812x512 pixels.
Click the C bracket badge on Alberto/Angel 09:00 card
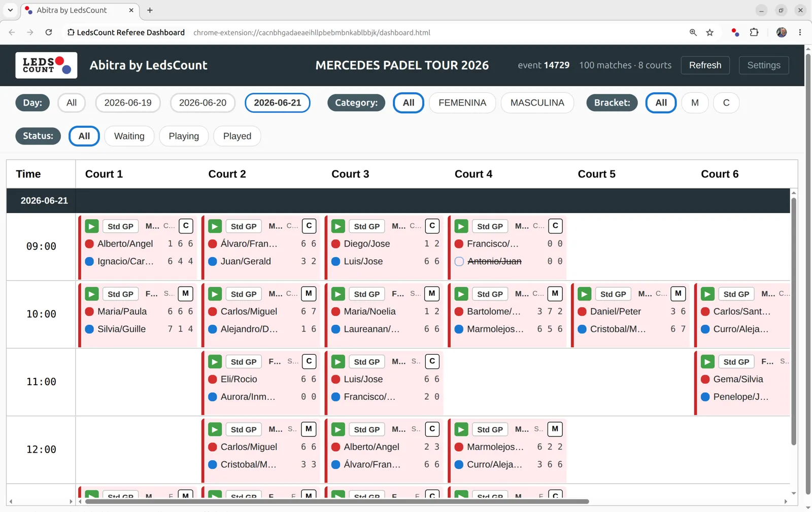186,226
